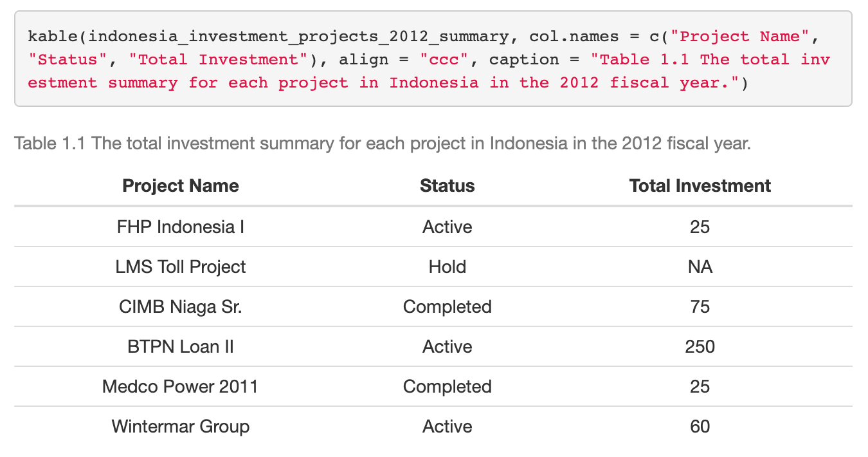Click the Status column header
The image size is (868, 457).
[447, 186]
